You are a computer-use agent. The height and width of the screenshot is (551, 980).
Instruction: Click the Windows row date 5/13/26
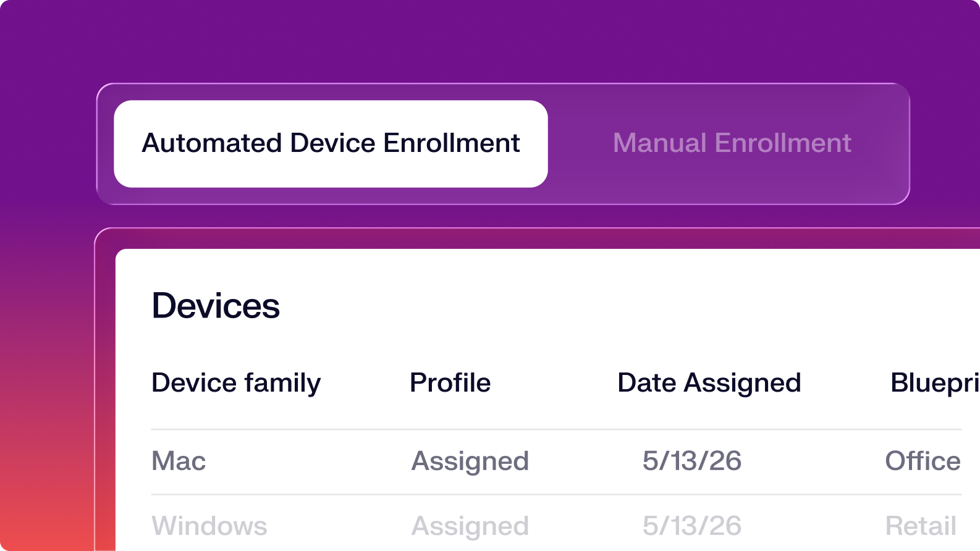click(x=692, y=526)
